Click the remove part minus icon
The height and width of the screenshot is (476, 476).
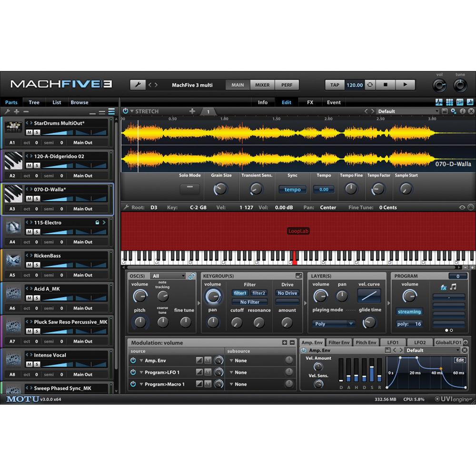[x=26, y=111]
